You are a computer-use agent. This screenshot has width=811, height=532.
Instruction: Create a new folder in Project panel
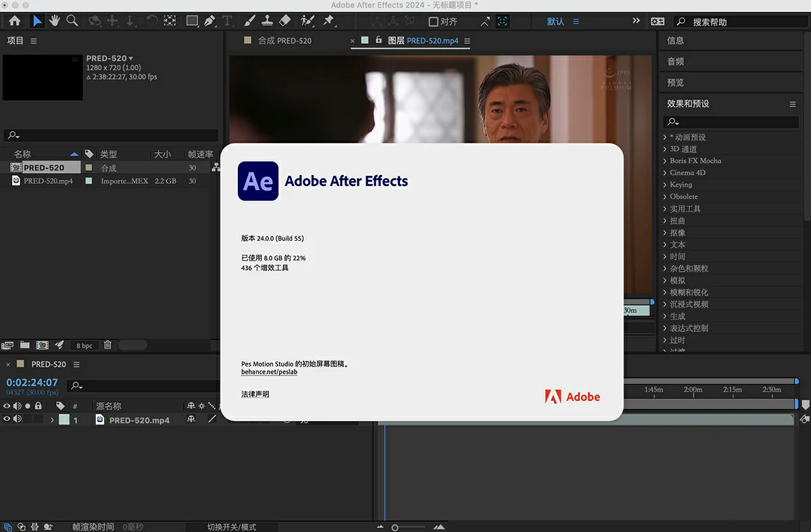(25, 345)
